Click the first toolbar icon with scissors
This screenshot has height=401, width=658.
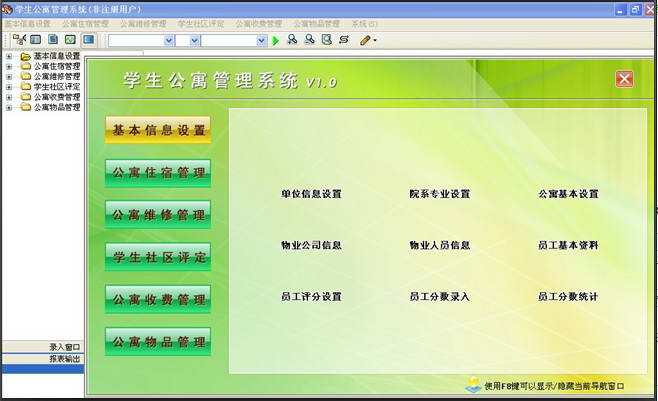(20, 40)
